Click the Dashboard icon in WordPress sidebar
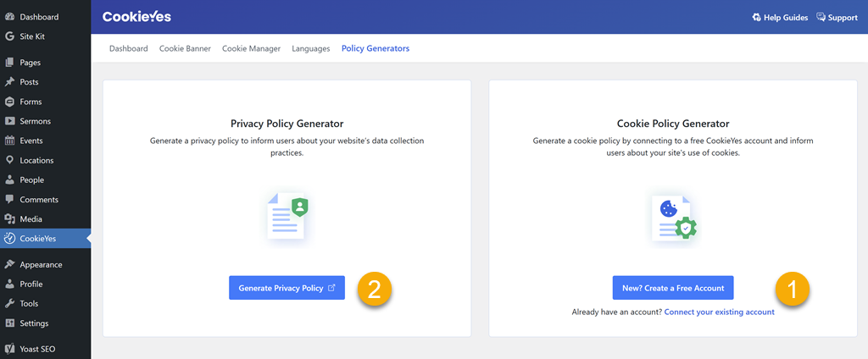 9,17
